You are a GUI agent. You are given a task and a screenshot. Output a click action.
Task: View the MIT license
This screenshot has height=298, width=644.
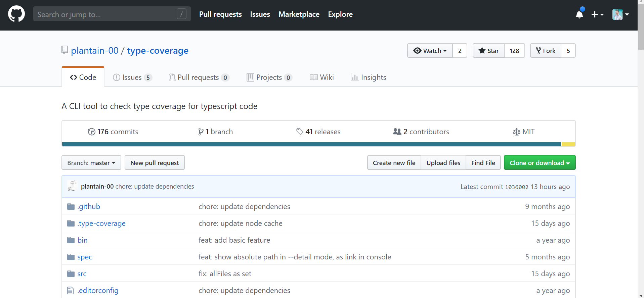coord(524,132)
